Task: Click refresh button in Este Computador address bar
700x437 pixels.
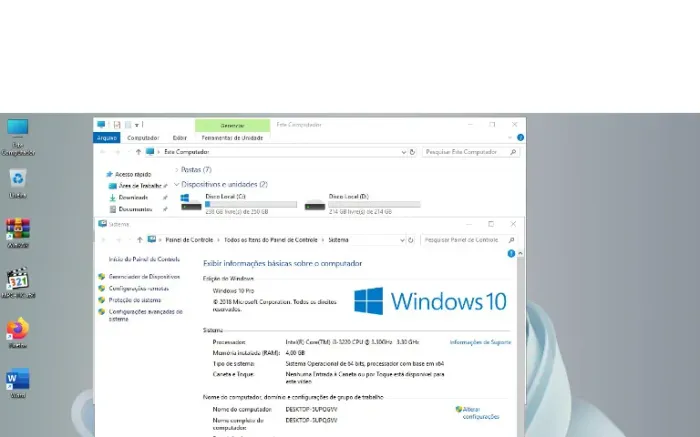Action: (412, 152)
